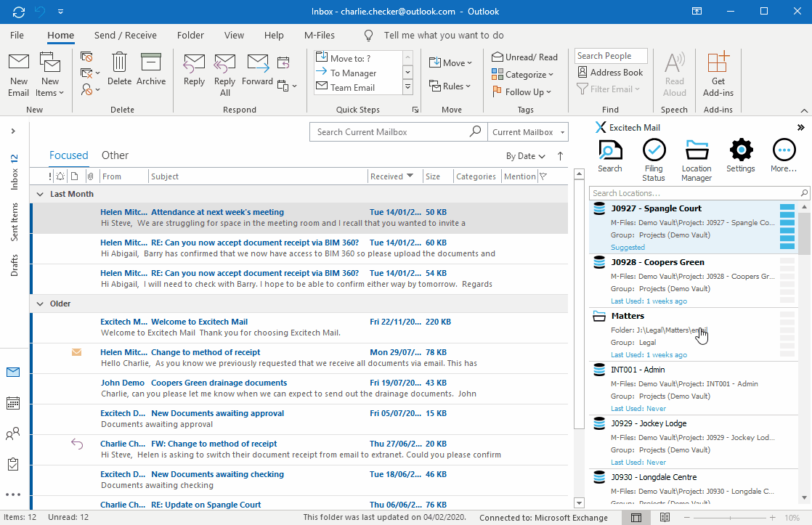Click Read Aloud speech button
Screen dimensions: 812x525
click(674, 75)
